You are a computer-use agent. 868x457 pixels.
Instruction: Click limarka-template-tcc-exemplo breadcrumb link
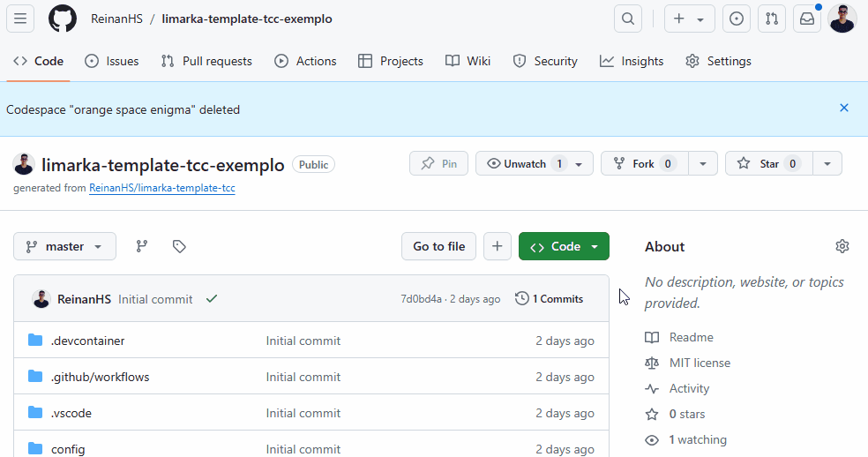[247, 19]
